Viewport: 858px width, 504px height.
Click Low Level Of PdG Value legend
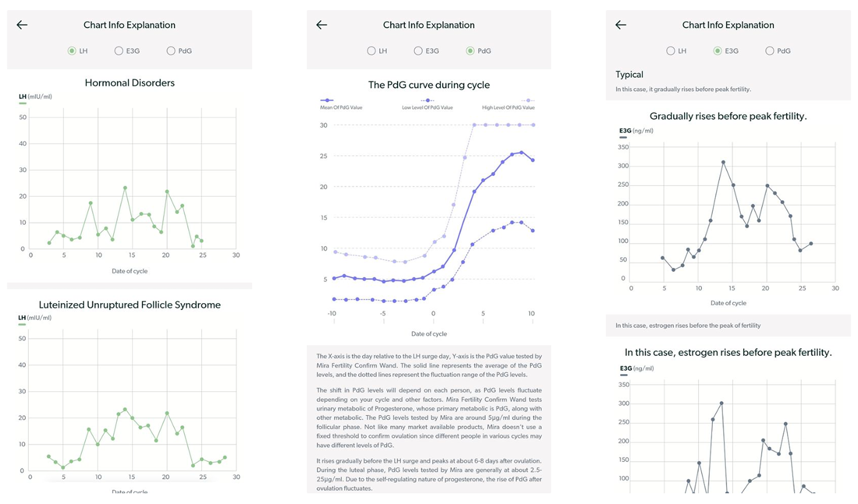click(x=427, y=104)
